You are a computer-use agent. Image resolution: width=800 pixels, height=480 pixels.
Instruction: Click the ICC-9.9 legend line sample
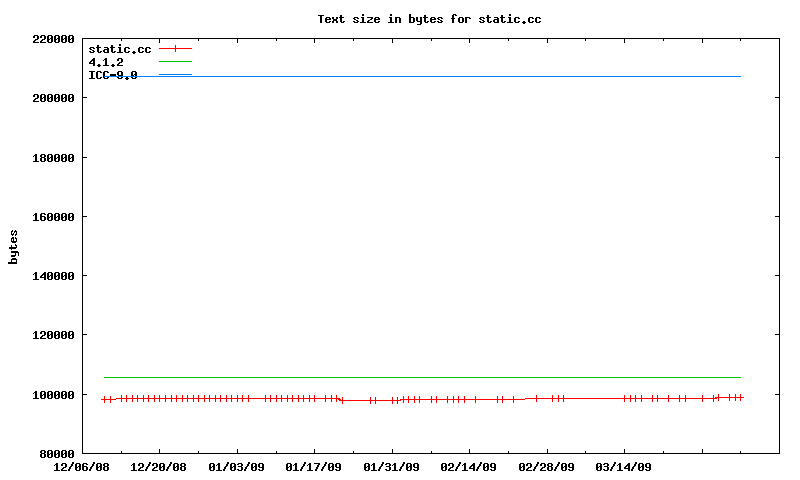pos(174,75)
